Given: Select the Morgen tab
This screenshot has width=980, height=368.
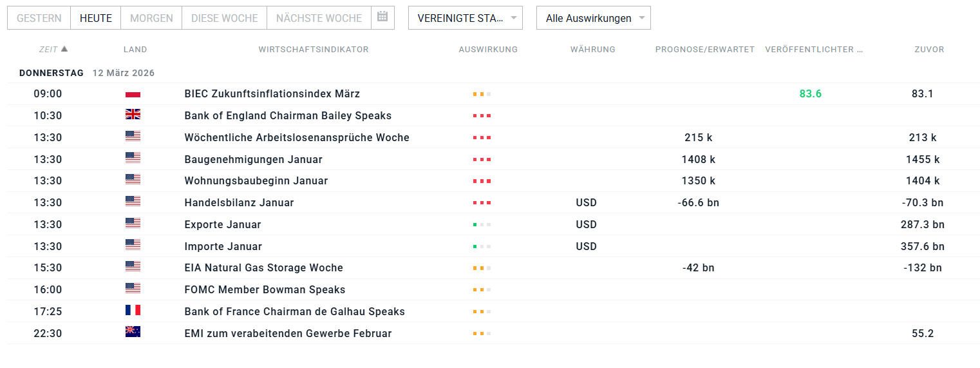Looking at the screenshot, I should [x=151, y=18].
